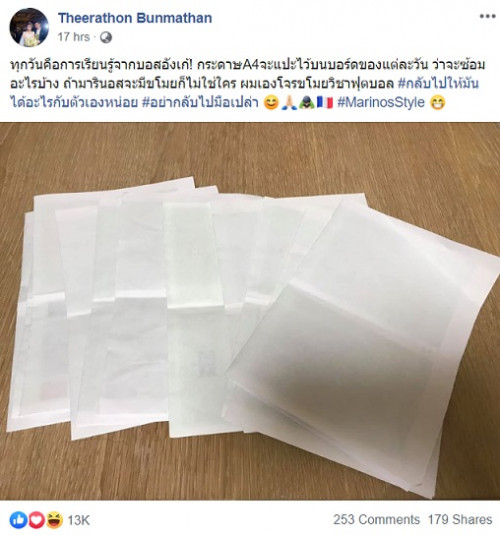Open the 179 Shares link
This screenshot has height=535, width=500.
(x=460, y=520)
